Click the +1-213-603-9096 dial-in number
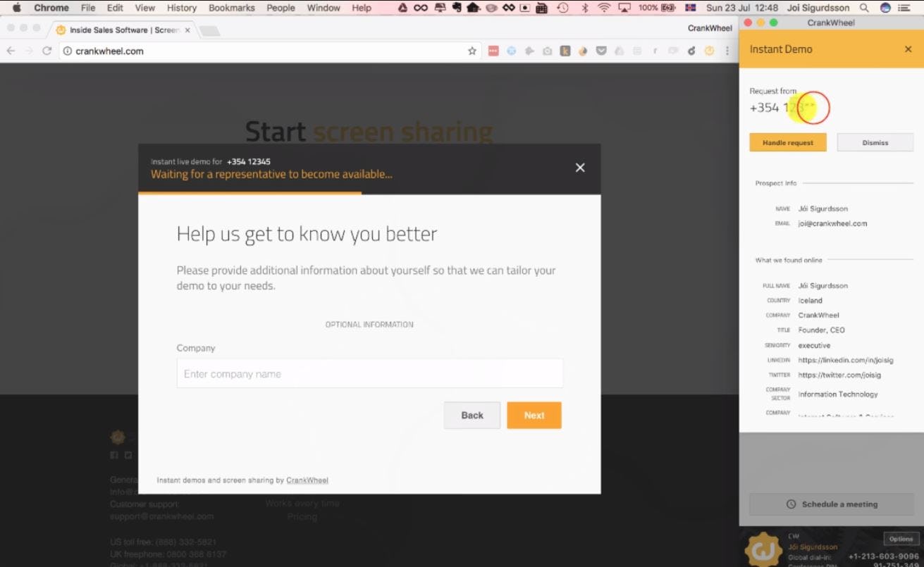 point(884,556)
